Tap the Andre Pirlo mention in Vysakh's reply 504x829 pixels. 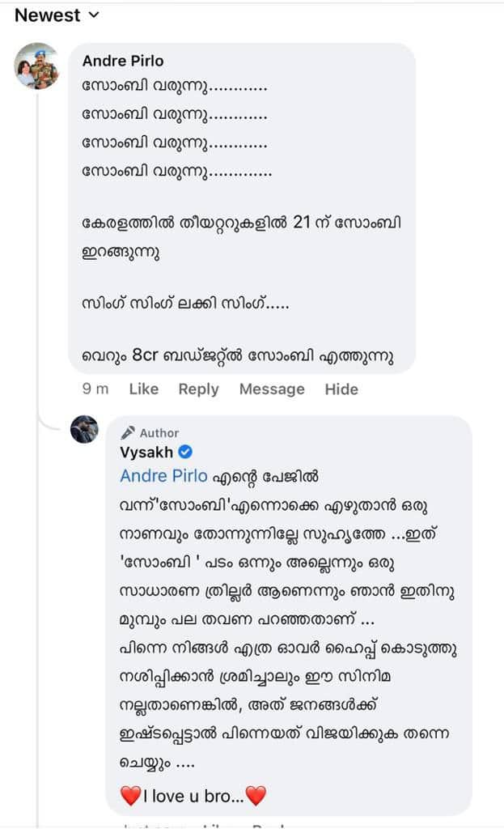(167, 475)
